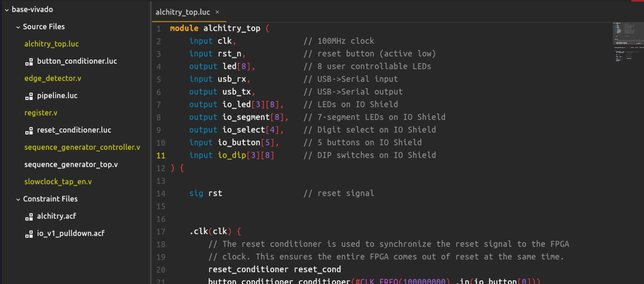Switch to the alchitry_top.luc editor tab

pyautogui.click(x=183, y=12)
